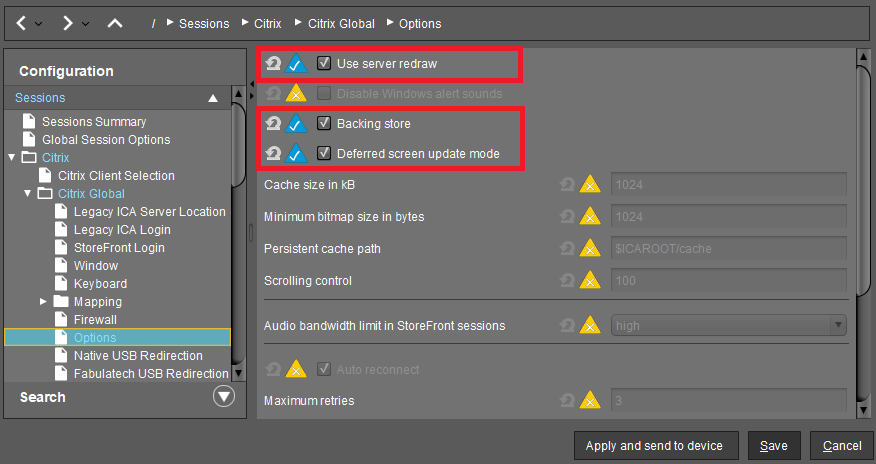This screenshot has height=464, width=876.
Task: Click the back navigation arrow icon
Action: coord(21,22)
